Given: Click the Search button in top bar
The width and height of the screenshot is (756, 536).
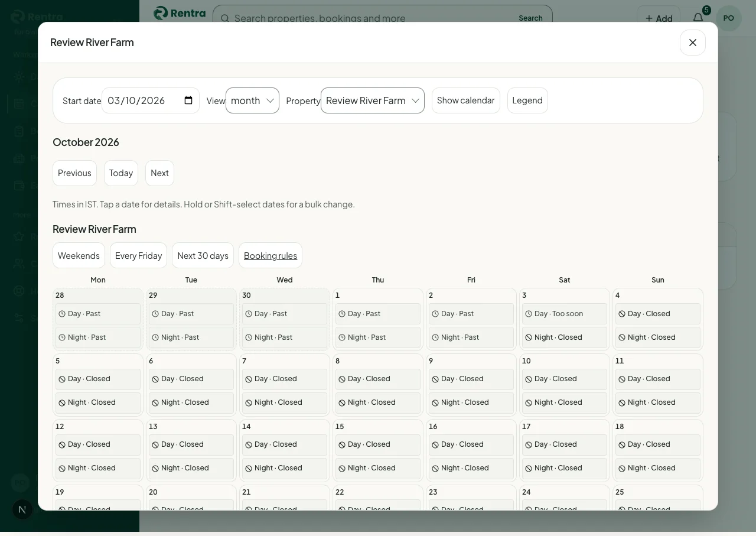Looking at the screenshot, I should coord(530,18).
